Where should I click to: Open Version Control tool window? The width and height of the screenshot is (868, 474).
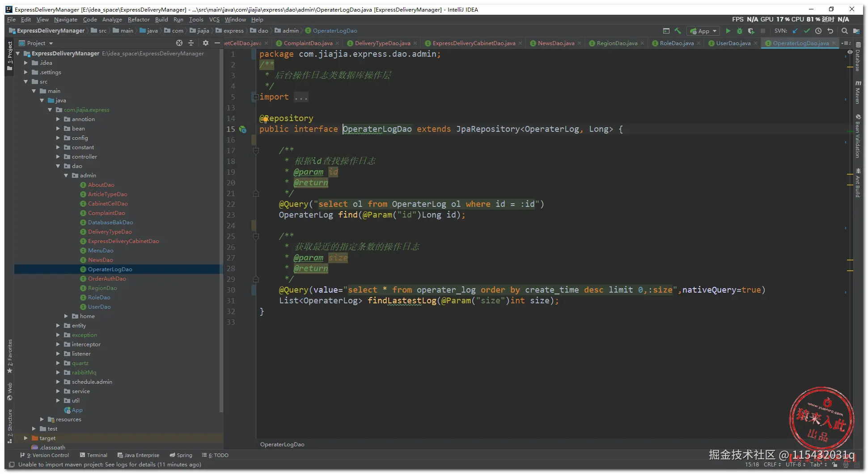45,455
